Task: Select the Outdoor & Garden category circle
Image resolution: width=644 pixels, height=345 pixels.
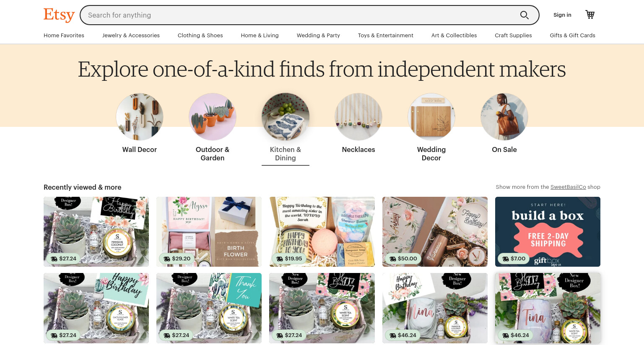Action: [213, 117]
